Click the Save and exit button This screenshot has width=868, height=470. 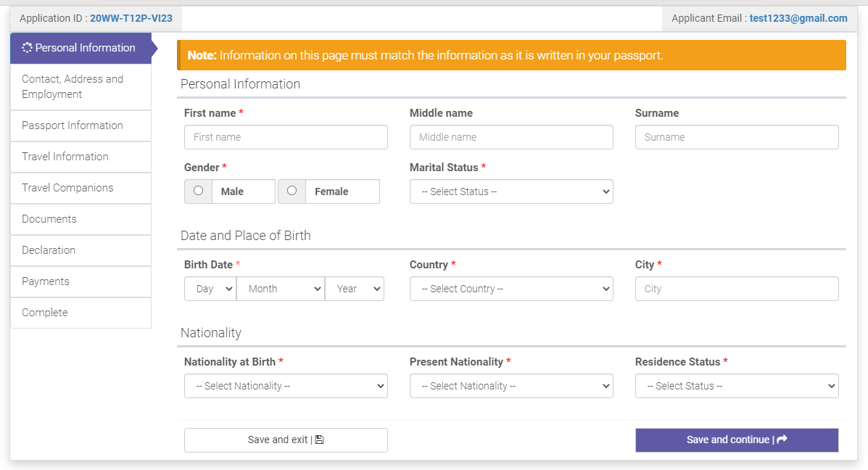coord(286,440)
